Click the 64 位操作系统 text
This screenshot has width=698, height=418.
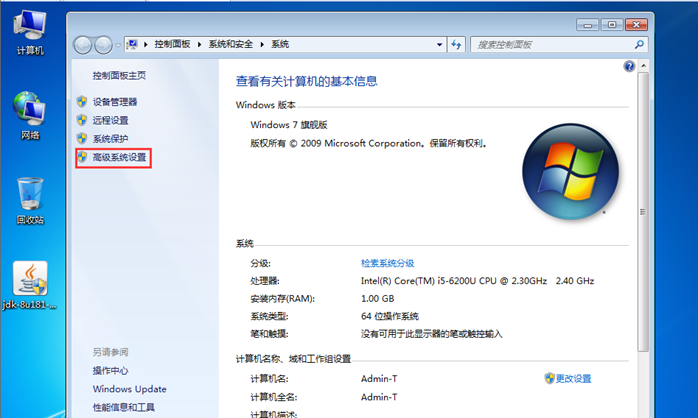click(x=390, y=316)
